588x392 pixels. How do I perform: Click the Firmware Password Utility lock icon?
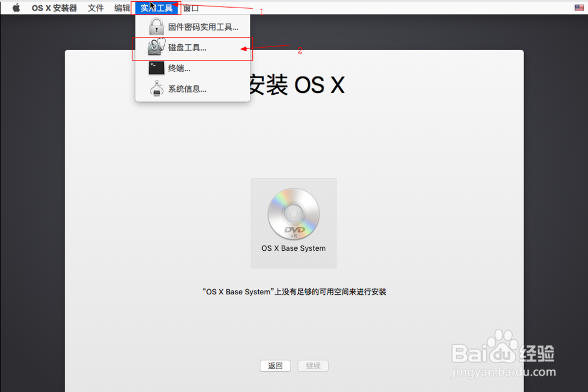(155, 26)
